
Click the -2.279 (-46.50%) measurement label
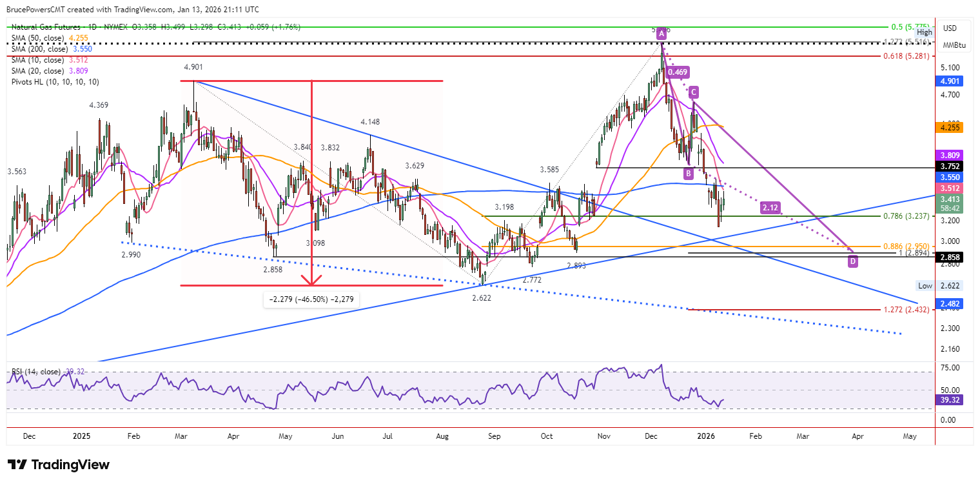click(x=312, y=299)
